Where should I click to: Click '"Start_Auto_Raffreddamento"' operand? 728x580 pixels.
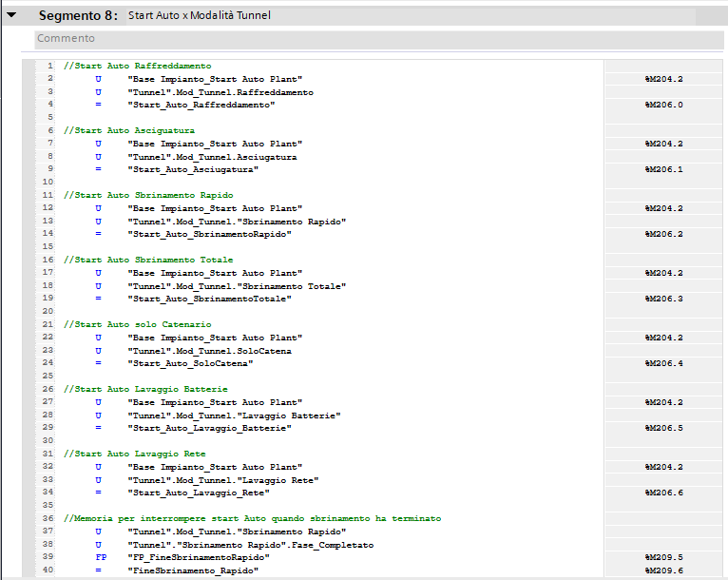[x=201, y=105]
